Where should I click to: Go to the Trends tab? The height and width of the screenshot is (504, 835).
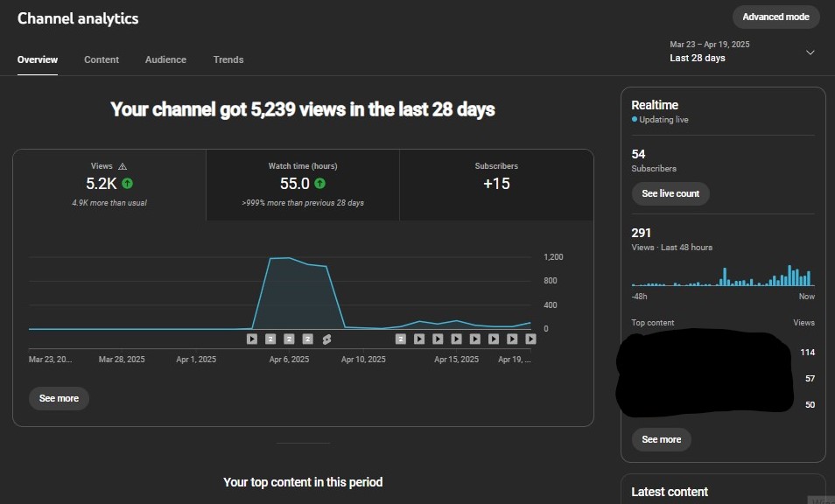(228, 59)
